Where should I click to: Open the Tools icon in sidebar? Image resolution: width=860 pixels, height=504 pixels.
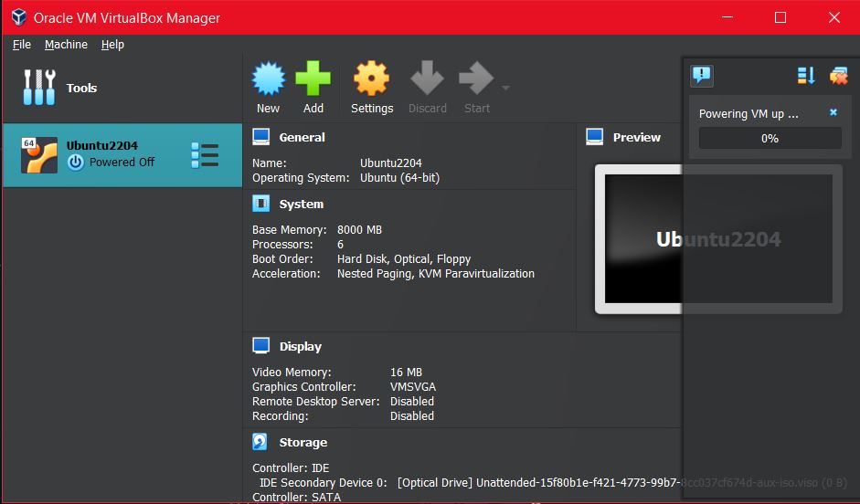39,88
